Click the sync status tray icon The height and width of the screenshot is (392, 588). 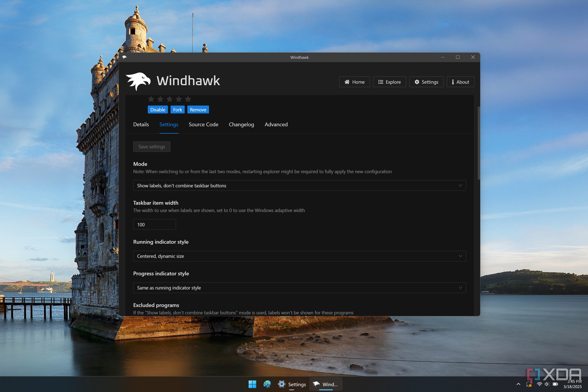pos(529,384)
